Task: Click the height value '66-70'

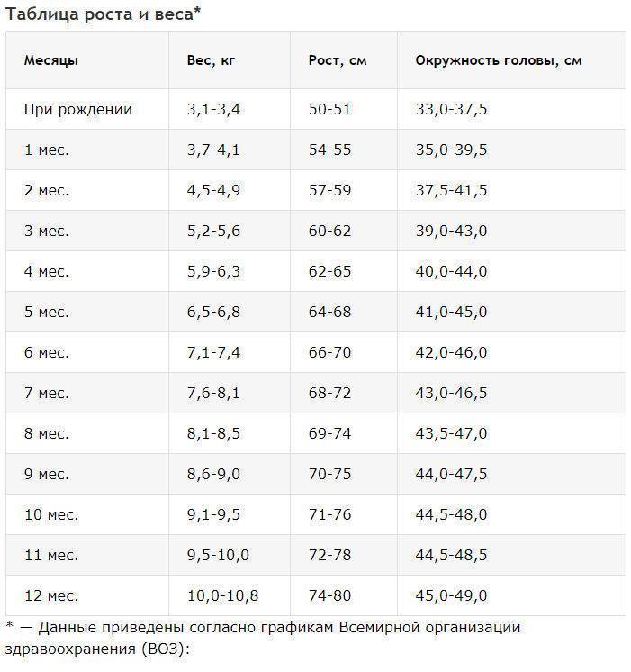Action: click(329, 353)
